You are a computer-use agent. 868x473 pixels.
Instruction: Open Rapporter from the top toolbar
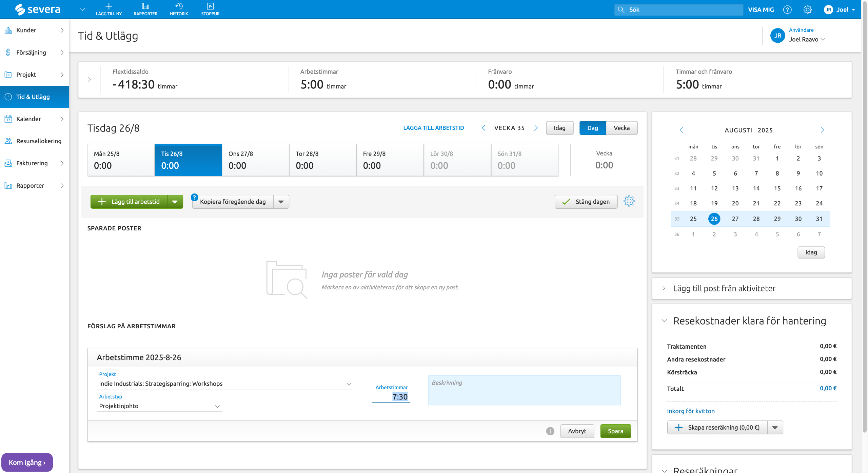145,6
